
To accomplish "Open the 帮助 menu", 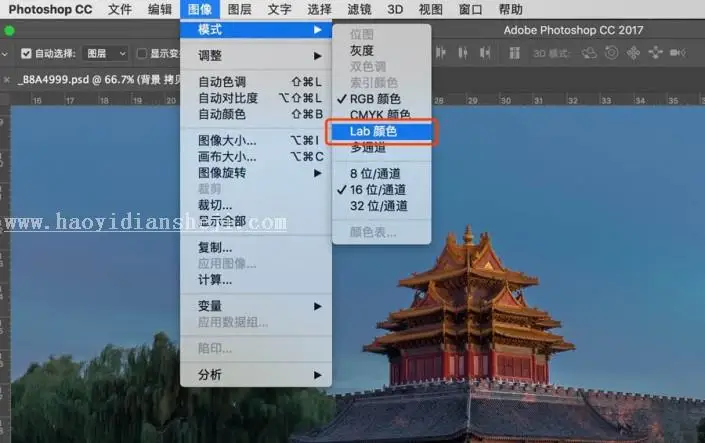I will 511,9.
